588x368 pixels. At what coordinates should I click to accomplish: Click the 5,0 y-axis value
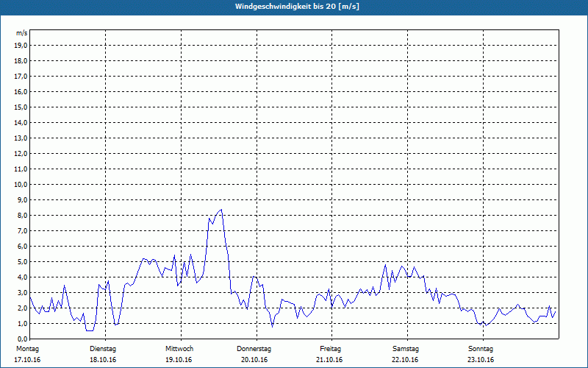22,262
